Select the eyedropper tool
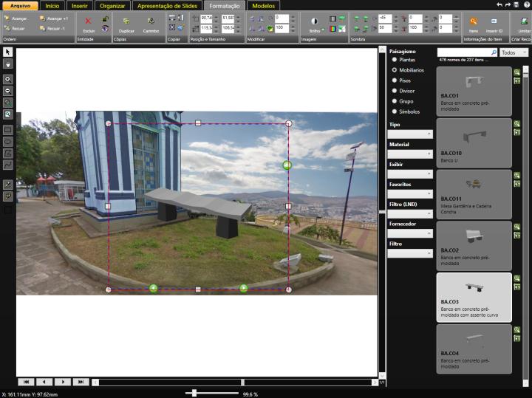Image resolution: width=532 pixels, height=398 pixels. click(x=8, y=185)
